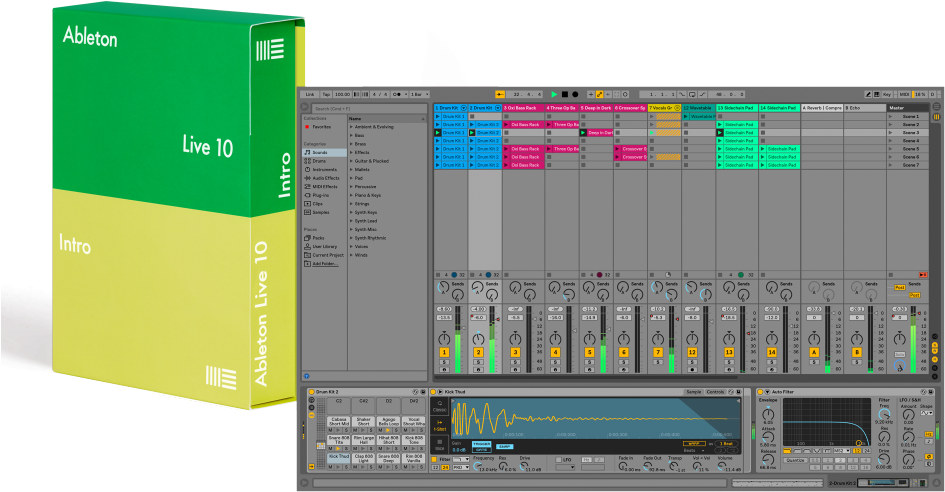The image size is (945, 492).
Task: Click the 100.00 tempo field
Action: point(342,94)
